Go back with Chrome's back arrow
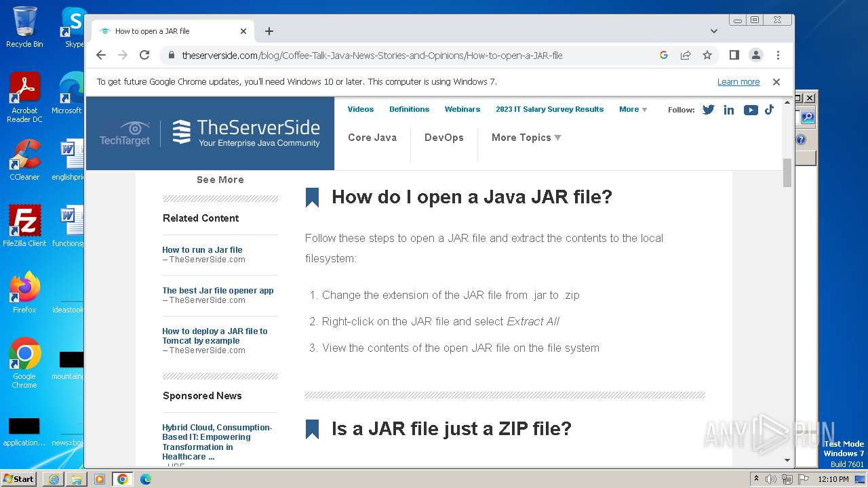Screen dimensions: 868x488 [101, 56]
